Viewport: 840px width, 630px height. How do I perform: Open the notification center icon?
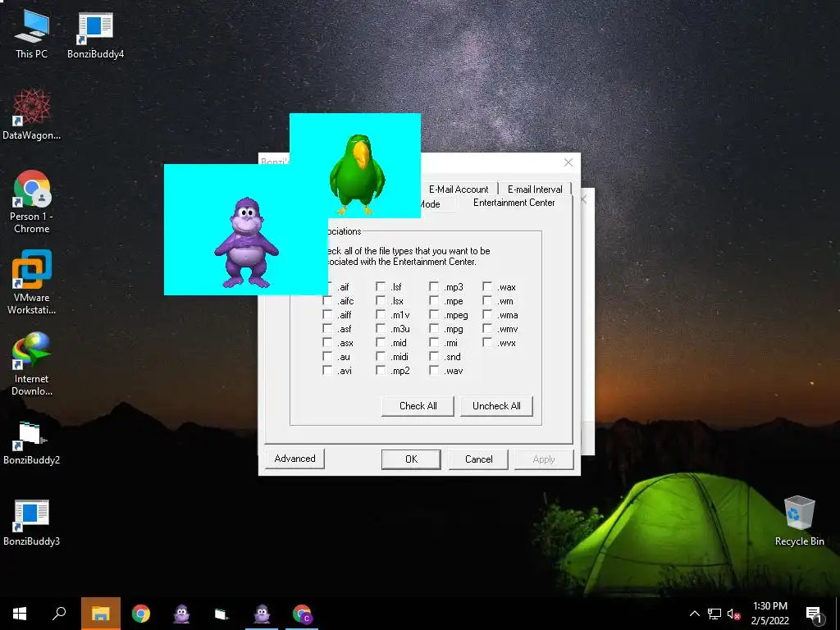pyautogui.click(x=815, y=614)
